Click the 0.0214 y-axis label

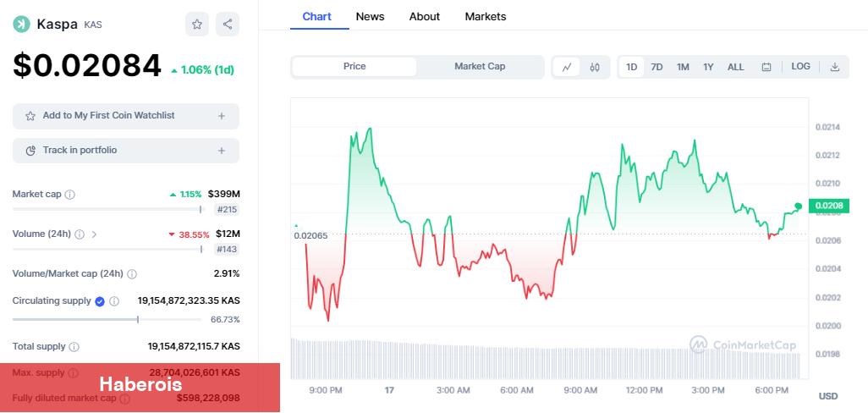827,127
